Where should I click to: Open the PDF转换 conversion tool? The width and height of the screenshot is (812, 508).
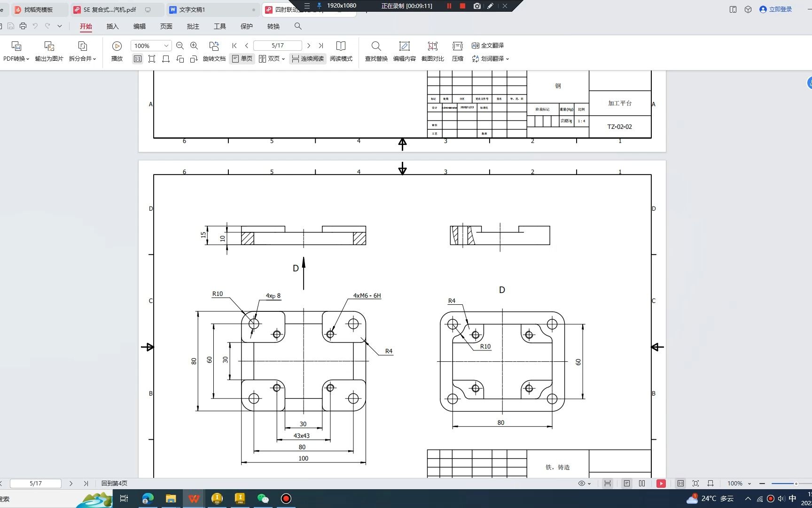pos(16,52)
